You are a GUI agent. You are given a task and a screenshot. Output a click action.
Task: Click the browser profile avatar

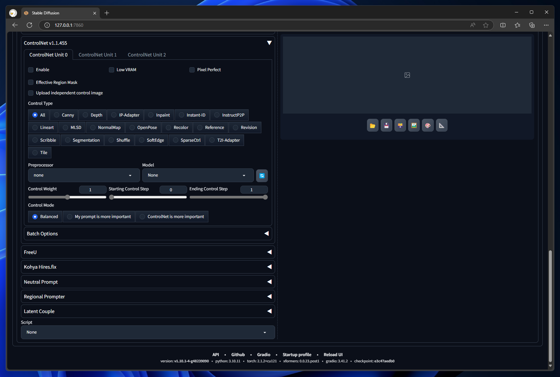13,13
